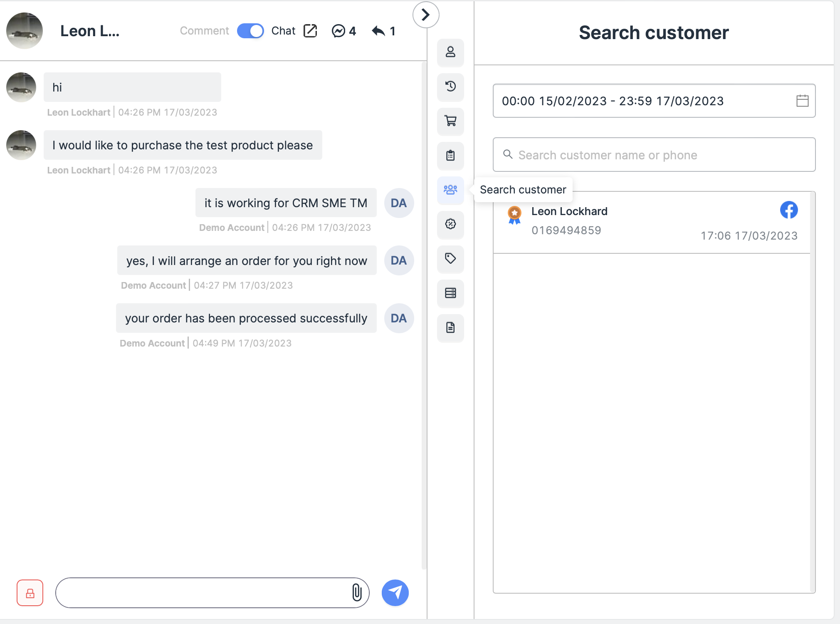Click the edit pencil icon next to Chat
This screenshot has width=840, height=624.
coord(310,31)
